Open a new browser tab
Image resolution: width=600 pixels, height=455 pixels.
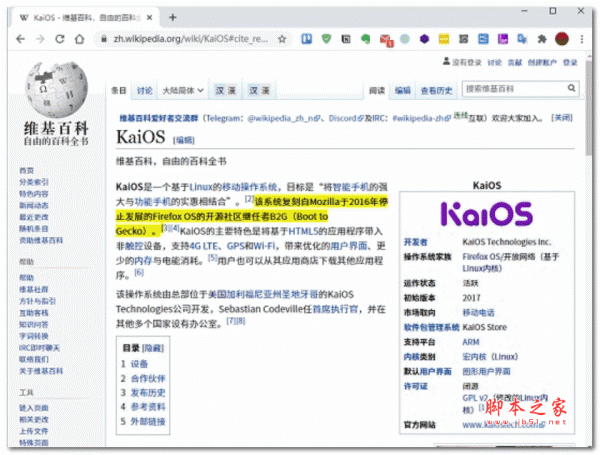[173, 17]
